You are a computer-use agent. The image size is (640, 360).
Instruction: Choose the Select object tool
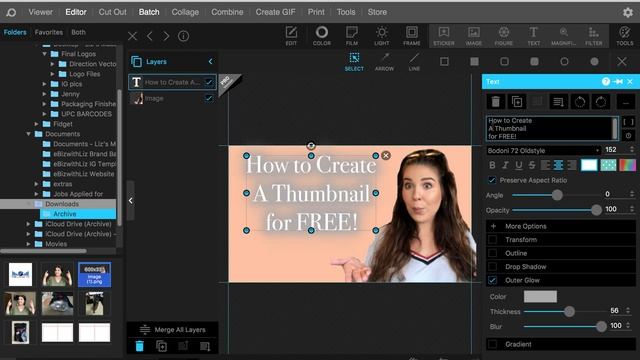(x=354, y=62)
